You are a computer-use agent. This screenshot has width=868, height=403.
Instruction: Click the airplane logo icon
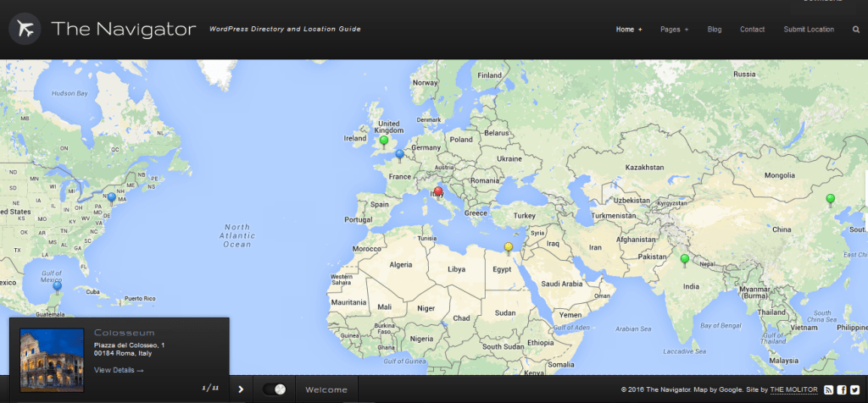[25, 29]
